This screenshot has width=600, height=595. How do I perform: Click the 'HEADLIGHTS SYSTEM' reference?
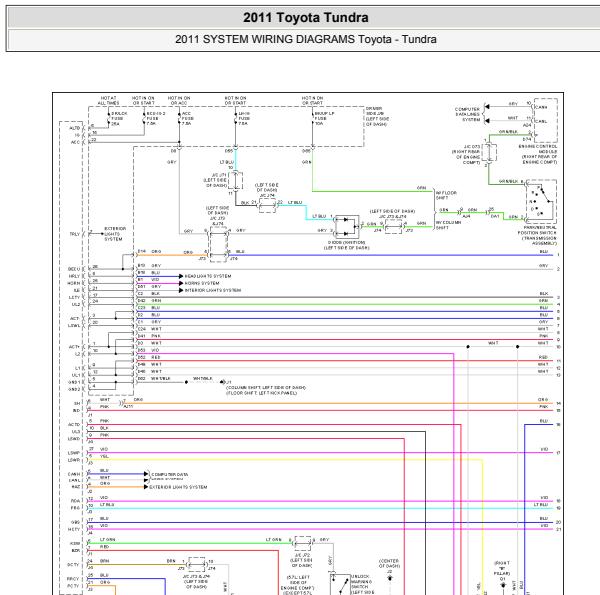(x=208, y=276)
